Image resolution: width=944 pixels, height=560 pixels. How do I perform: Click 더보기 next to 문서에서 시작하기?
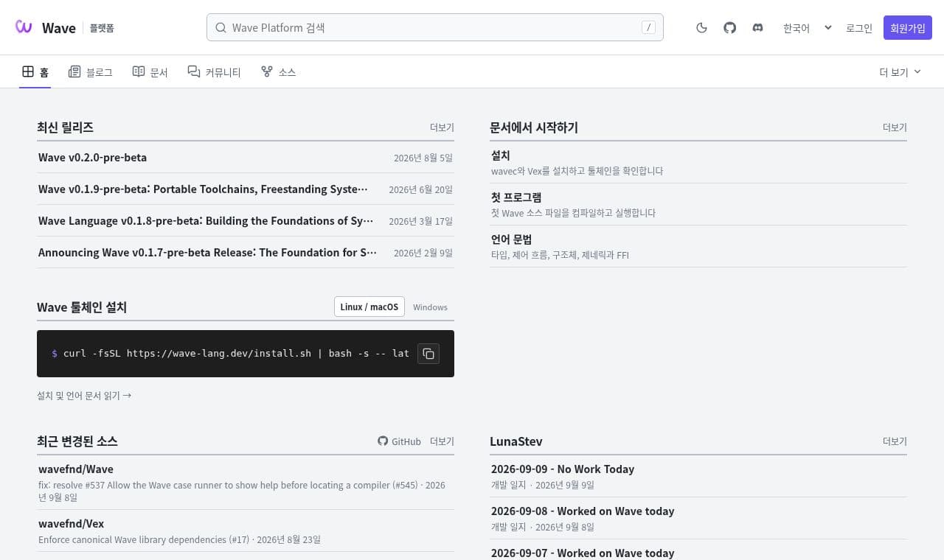(x=895, y=127)
